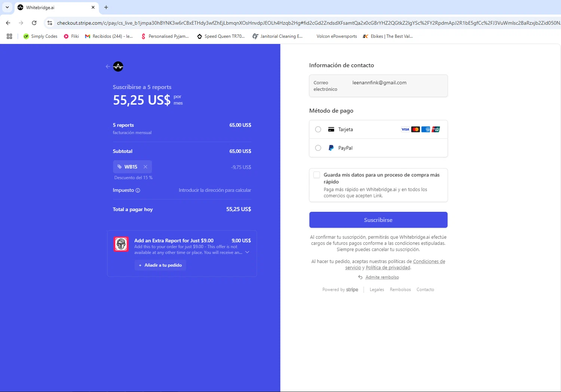Viewport: 561px width, 392px height.
Task: Open Ebikes | The Best Val... bookmark
Action: pyautogui.click(x=388, y=36)
